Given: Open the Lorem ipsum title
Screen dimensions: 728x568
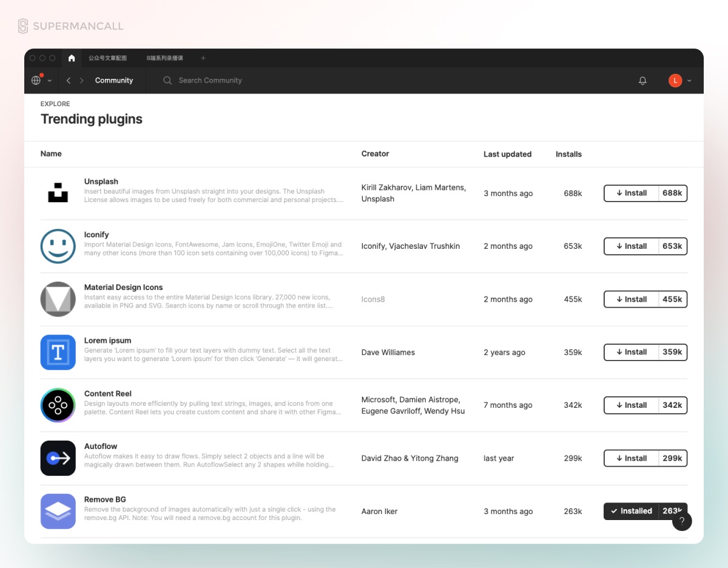Looking at the screenshot, I should point(108,340).
